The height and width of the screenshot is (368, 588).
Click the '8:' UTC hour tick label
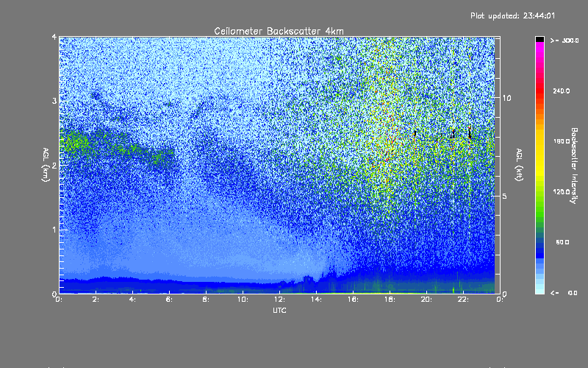(206, 300)
